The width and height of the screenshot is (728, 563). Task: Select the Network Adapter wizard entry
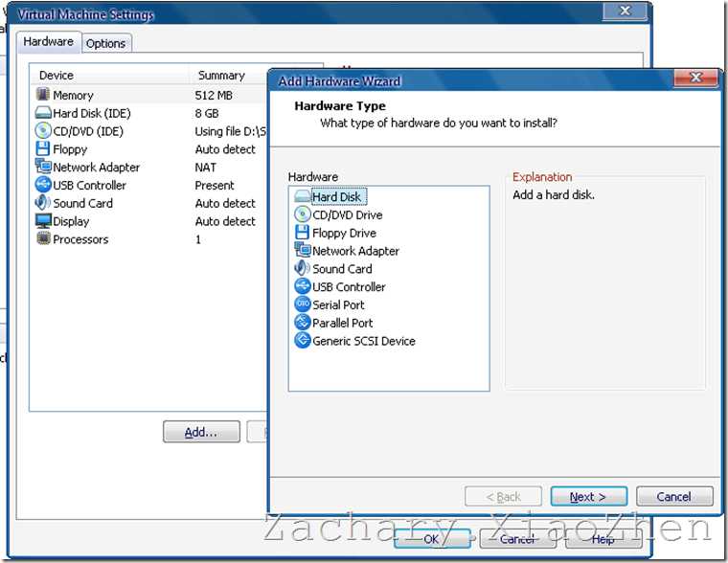pyautogui.click(x=347, y=251)
